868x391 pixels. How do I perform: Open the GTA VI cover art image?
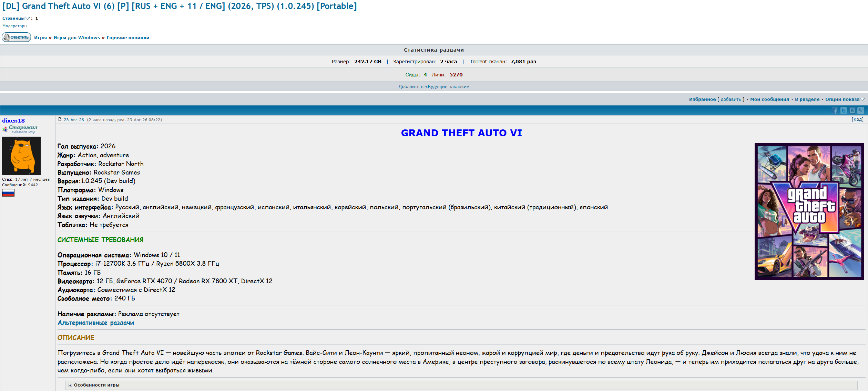tap(809, 211)
